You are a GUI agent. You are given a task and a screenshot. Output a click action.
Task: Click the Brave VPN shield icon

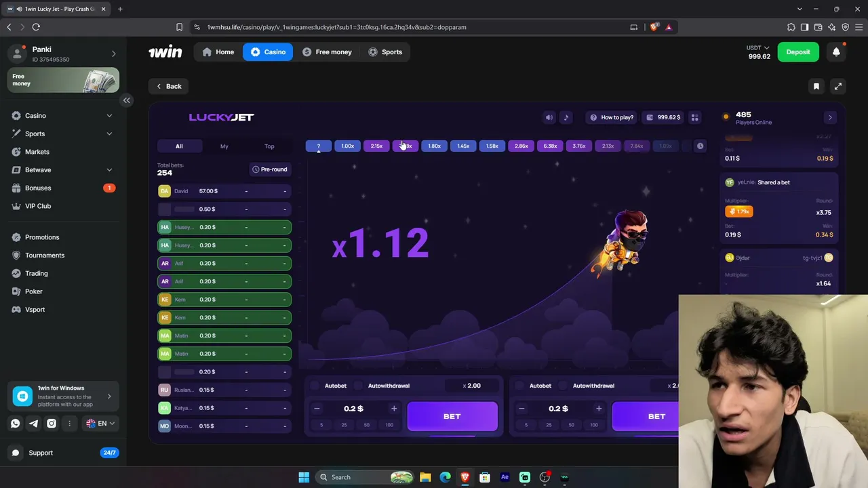coord(845,27)
